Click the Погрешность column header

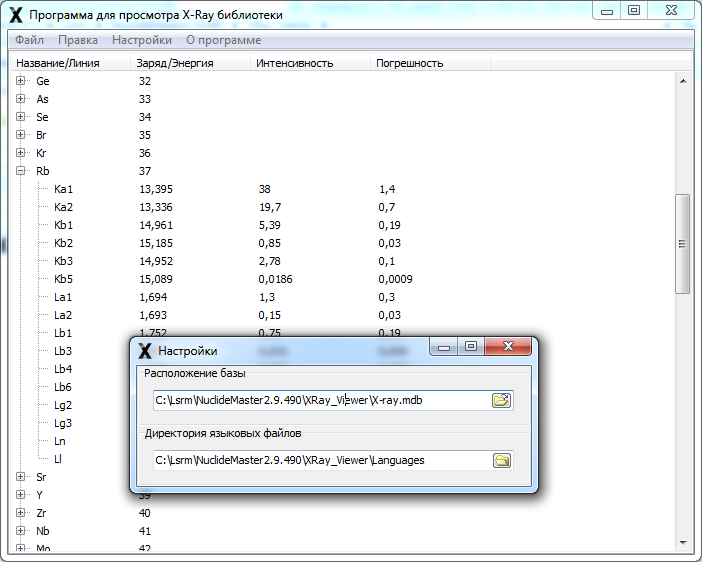(409, 63)
